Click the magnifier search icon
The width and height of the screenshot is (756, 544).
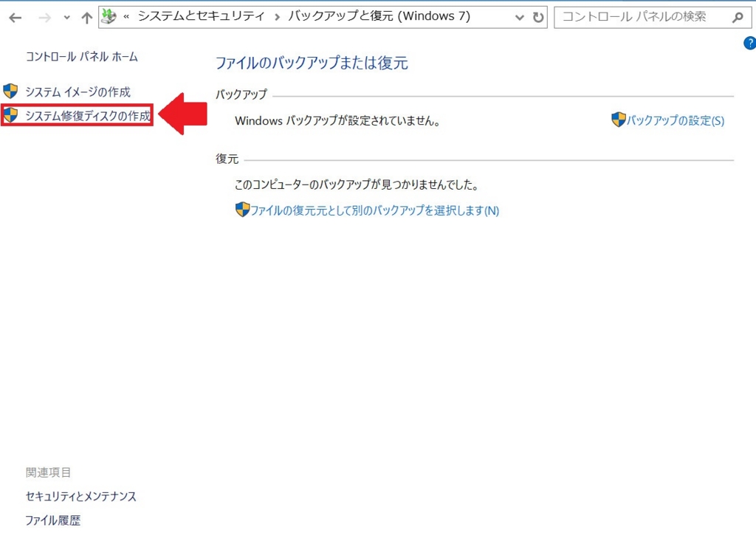pos(738,18)
